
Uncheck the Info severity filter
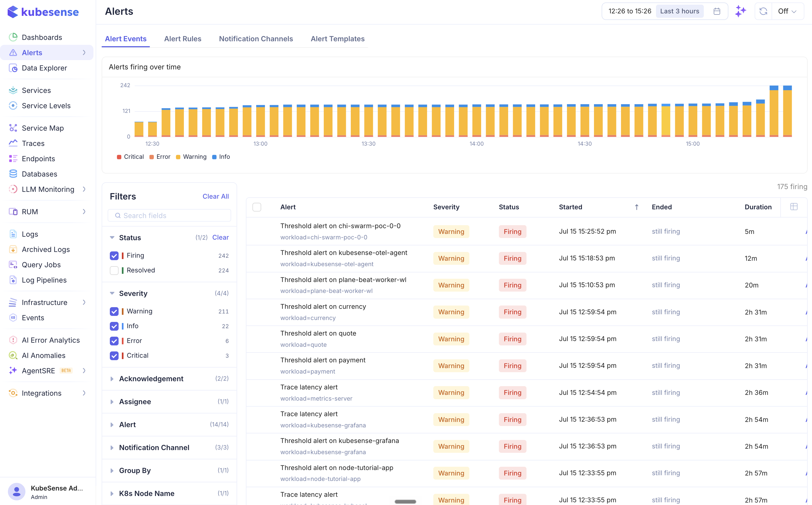114,326
